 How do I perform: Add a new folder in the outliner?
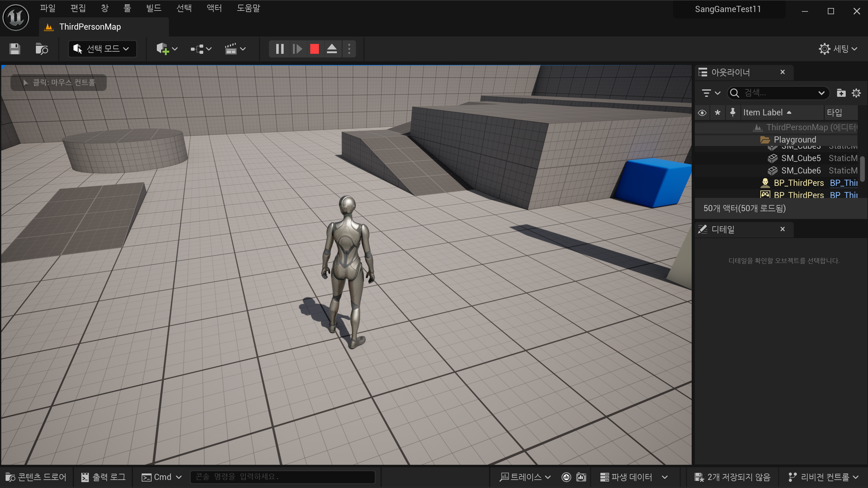[x=841, y=93]
